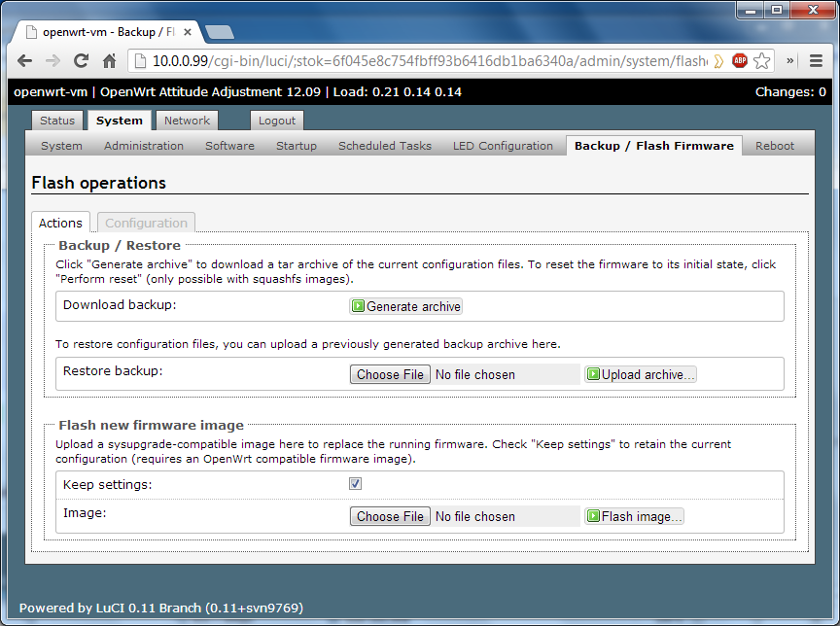This screenshot has height=626, width=840.
Task: Toggle the Keep settings checkbox
Action: 355,483
